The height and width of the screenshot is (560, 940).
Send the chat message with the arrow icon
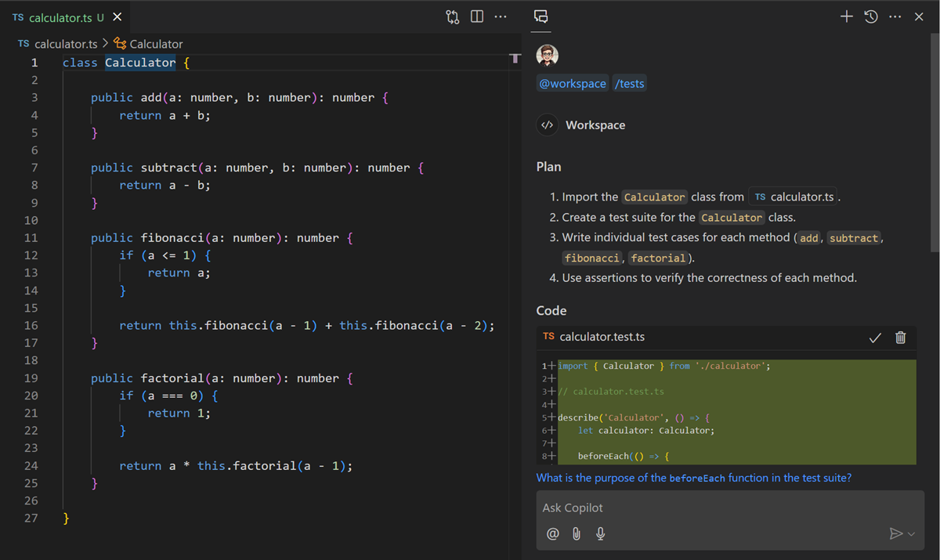click(x=895, y=533)
